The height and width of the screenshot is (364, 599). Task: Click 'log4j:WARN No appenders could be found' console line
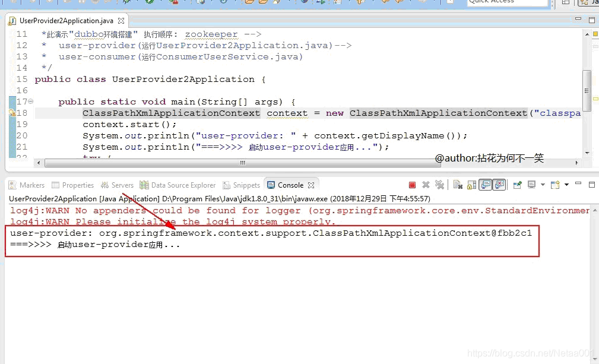tap(300, 210)
